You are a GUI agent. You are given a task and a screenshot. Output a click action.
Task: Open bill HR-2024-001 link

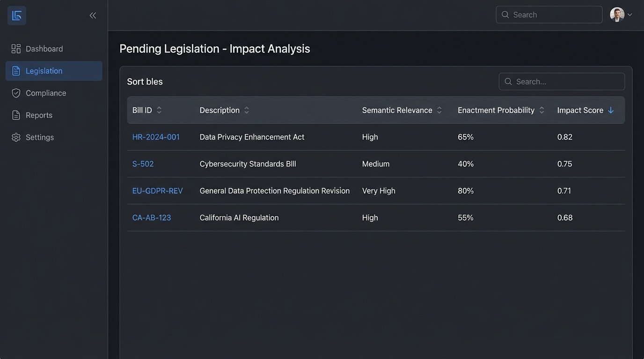click(x=156, y=137)
